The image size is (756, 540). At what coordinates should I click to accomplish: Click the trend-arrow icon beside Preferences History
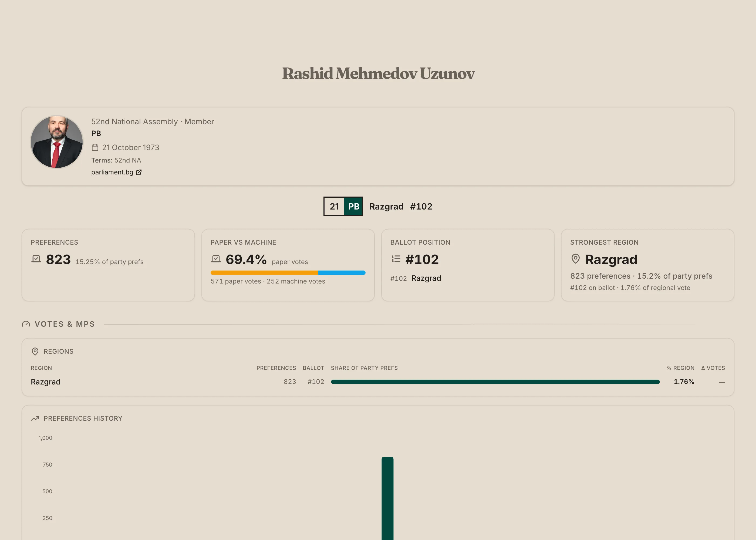[x=35, y=418]
